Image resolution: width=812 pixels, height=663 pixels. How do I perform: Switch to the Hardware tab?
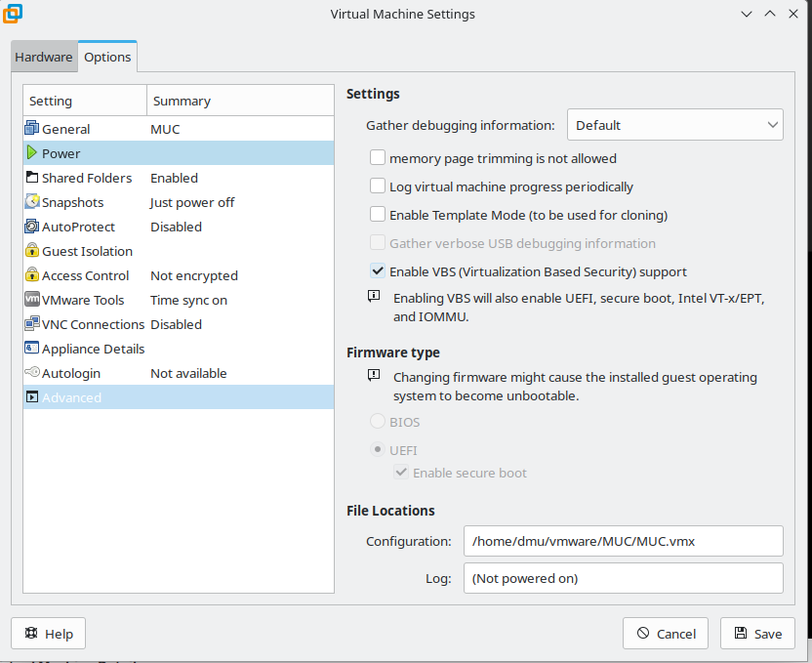coord(44,57)
